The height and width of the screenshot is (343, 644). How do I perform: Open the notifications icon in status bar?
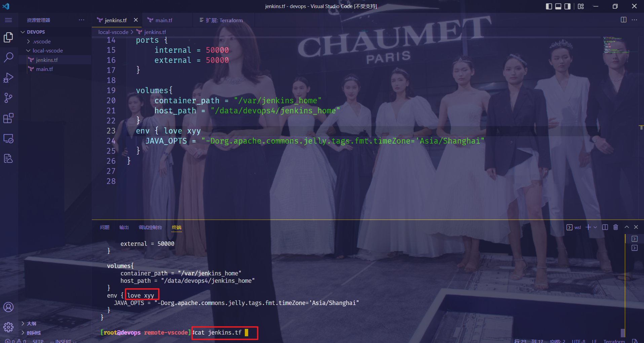(635, 341)
